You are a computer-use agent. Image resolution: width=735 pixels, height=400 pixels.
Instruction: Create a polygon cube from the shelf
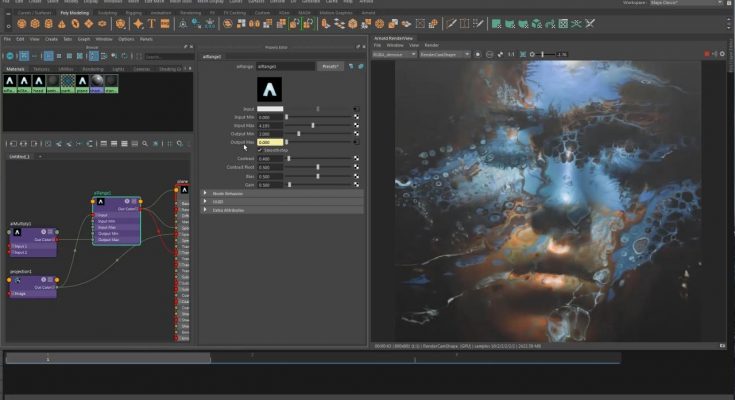[35, 23]
